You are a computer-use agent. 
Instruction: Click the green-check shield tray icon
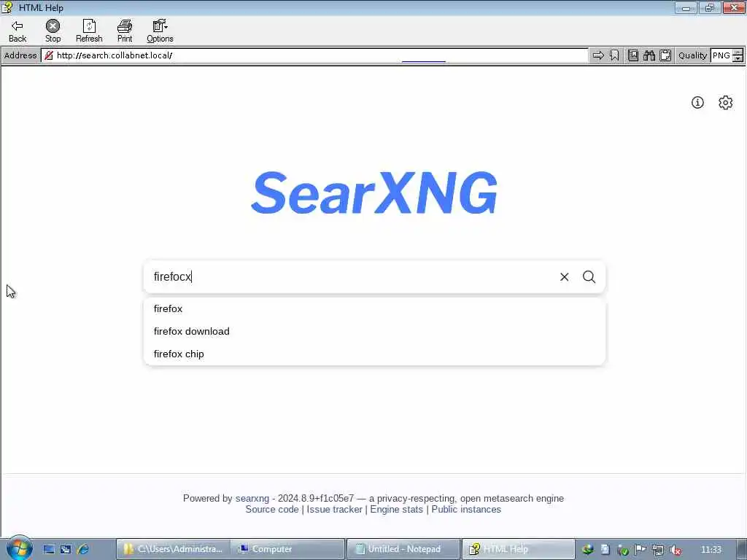[623, 550]
